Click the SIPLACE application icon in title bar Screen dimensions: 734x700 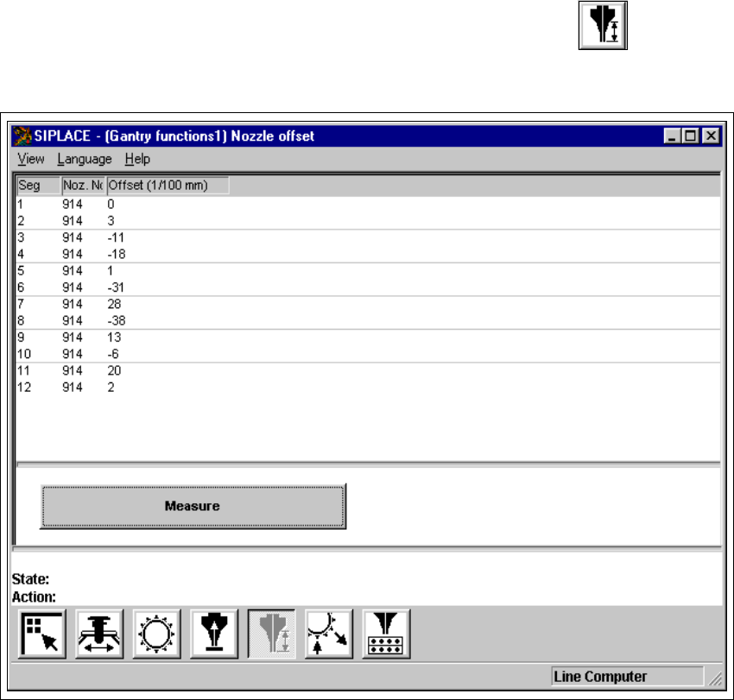click(x=22, y=136)
